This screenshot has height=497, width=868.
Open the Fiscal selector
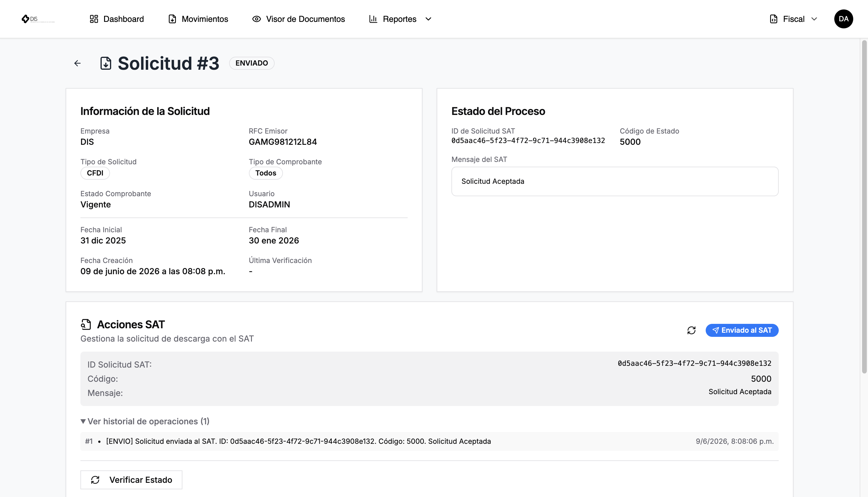pyautogui.click(x=793, y=19)
